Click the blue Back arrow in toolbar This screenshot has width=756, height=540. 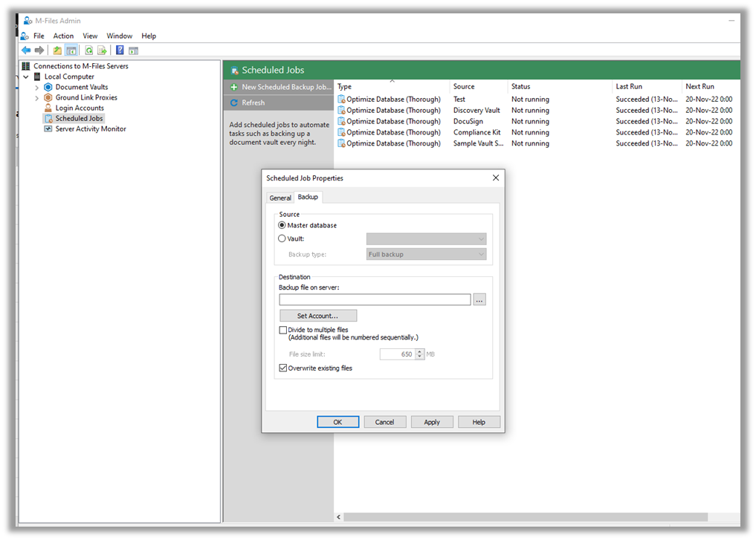(26, 50)
